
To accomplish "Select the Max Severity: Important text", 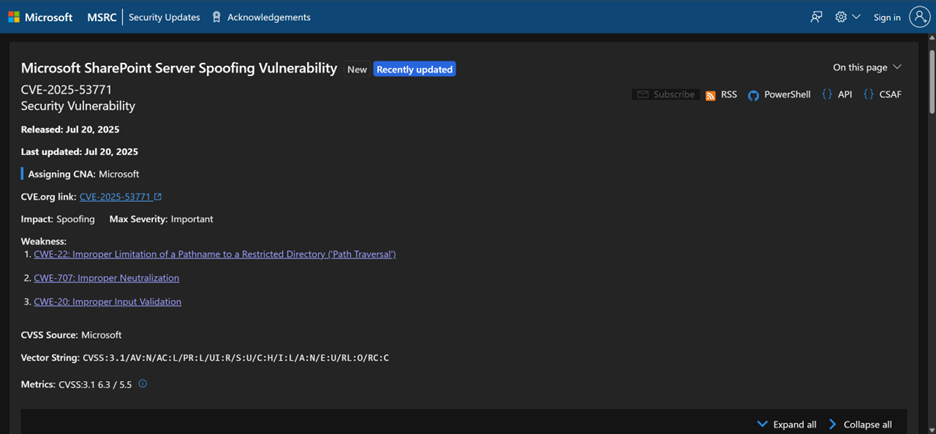I will (161, 219).
